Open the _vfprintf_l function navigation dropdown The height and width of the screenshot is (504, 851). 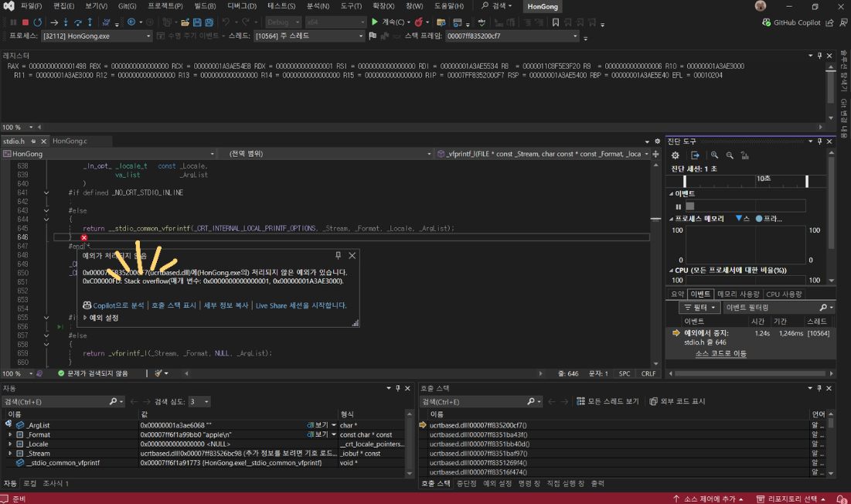click(543, 154)
